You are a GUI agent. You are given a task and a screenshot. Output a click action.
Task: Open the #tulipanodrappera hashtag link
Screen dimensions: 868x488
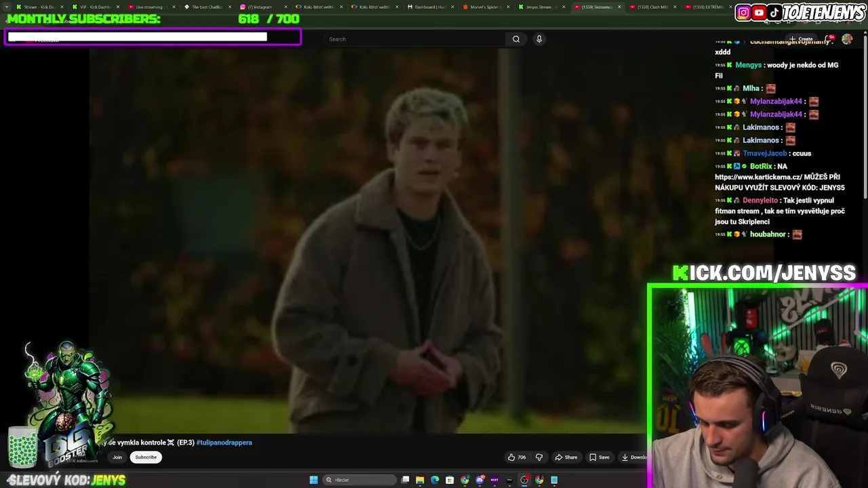[224, 443]
